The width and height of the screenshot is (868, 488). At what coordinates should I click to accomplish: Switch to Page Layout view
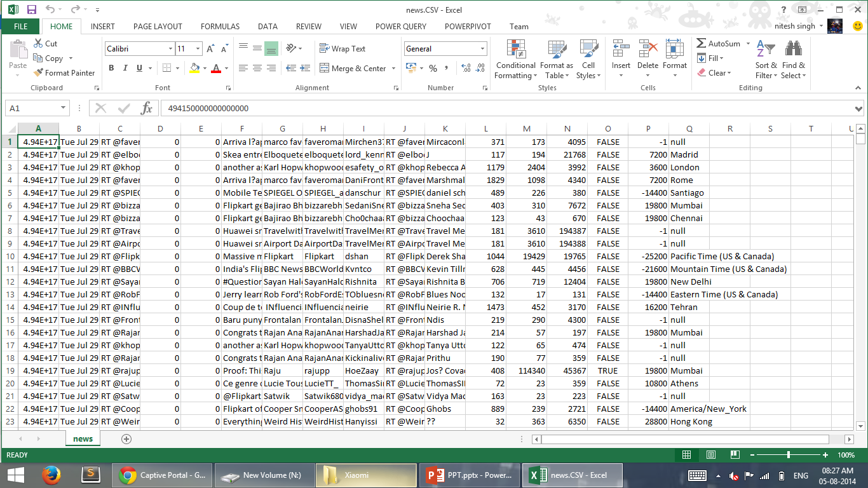pyautogui.click(x=710, y=455)
